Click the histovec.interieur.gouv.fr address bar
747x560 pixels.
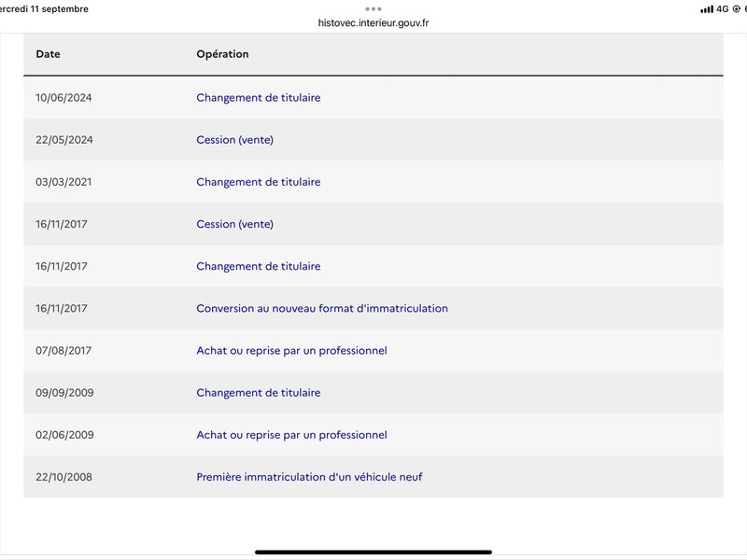373,22
